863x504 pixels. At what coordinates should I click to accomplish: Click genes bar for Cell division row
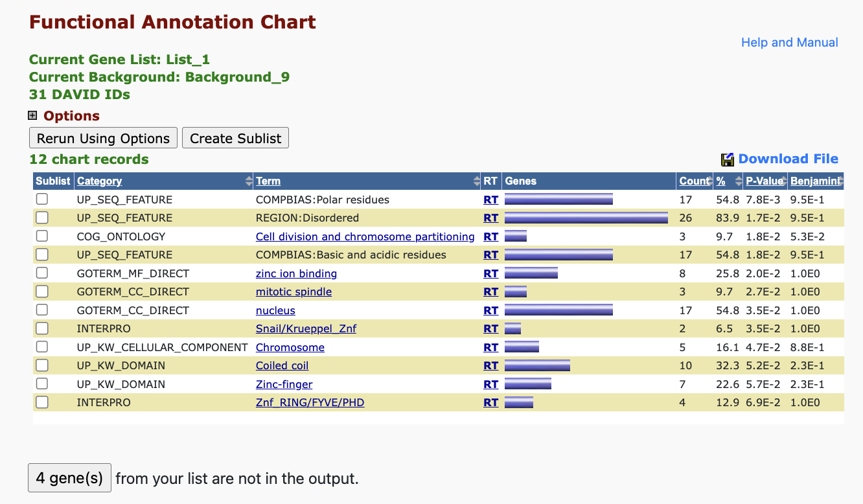click(515, 236)
